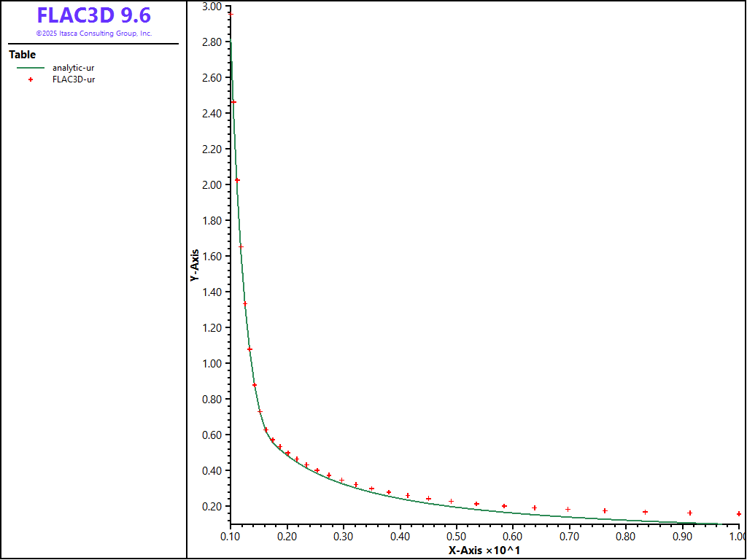Image resolution: width=747 pixels, height=560 pixels.
Task: Click the 0.50 tick label on X axis
Action: click(457, 537)
